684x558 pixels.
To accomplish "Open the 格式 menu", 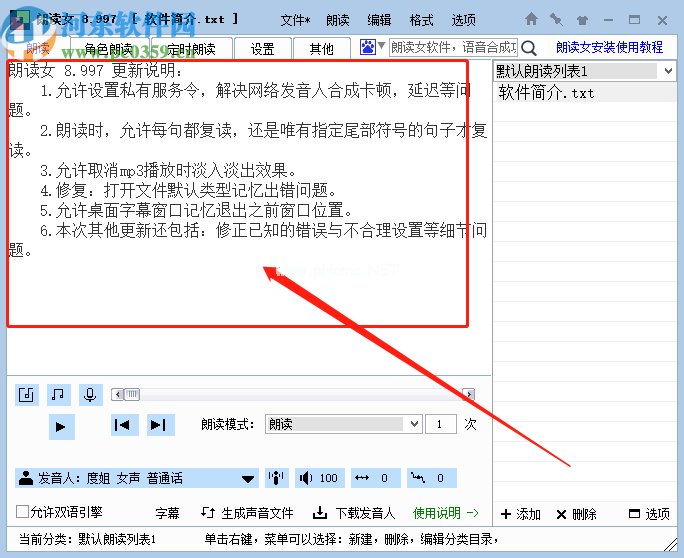I will [421, 20].
